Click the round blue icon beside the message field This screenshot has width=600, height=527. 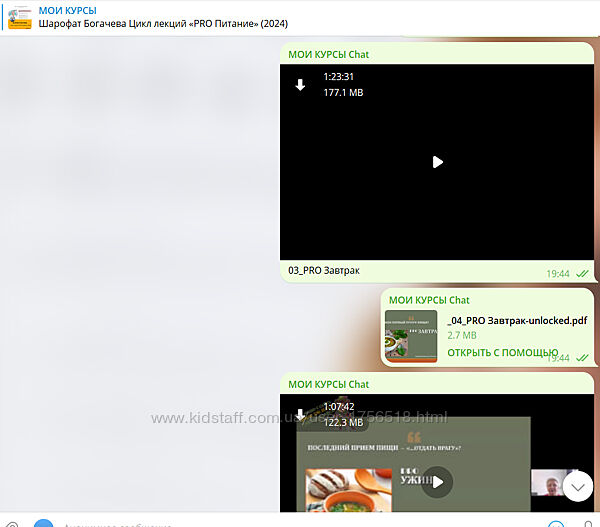pos(43,523)
